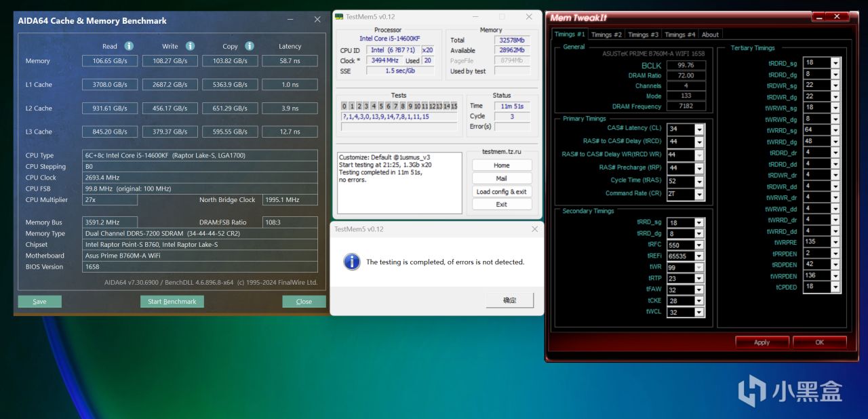Click Load config & exit button

point(501,192)
